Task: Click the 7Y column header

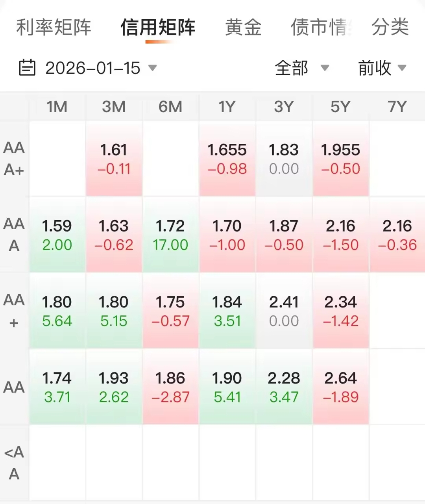Action: pyautogui.click(x=397, y=107)
